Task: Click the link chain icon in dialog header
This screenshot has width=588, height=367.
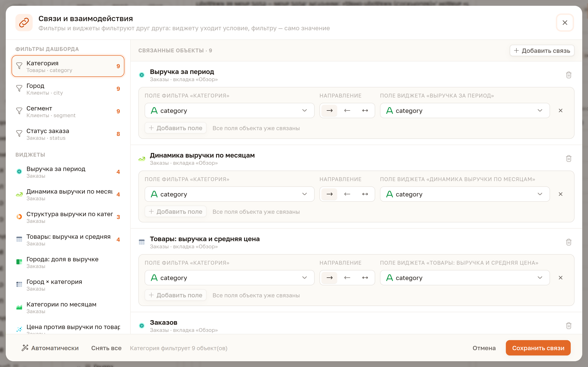Action: pos(24,23)
